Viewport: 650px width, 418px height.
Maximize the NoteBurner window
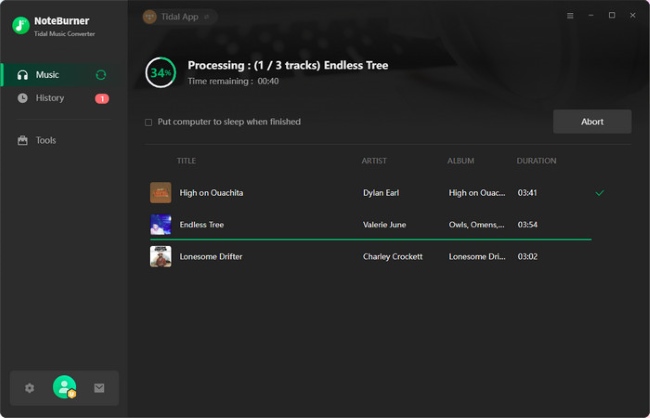click(x=612, y=15)
